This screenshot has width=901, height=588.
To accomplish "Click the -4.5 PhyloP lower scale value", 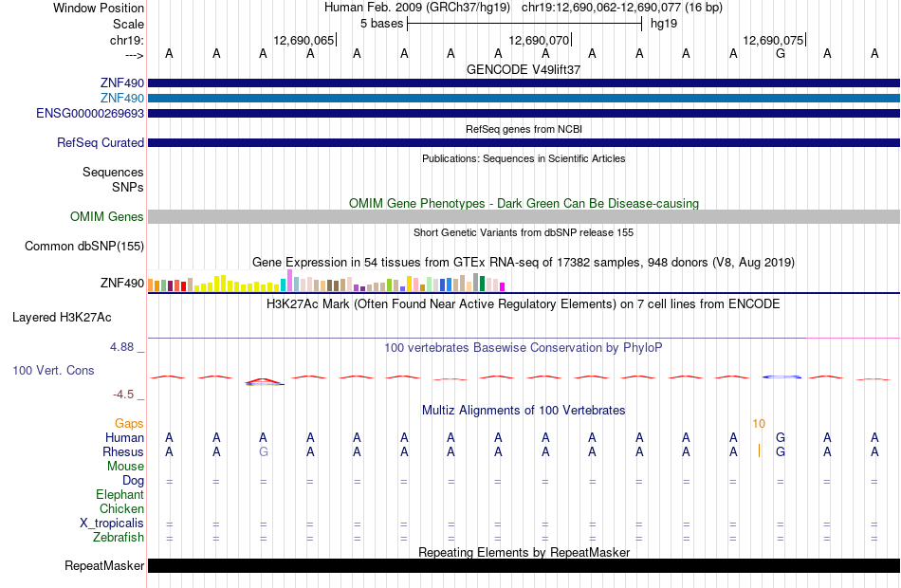I will [123, 395].
